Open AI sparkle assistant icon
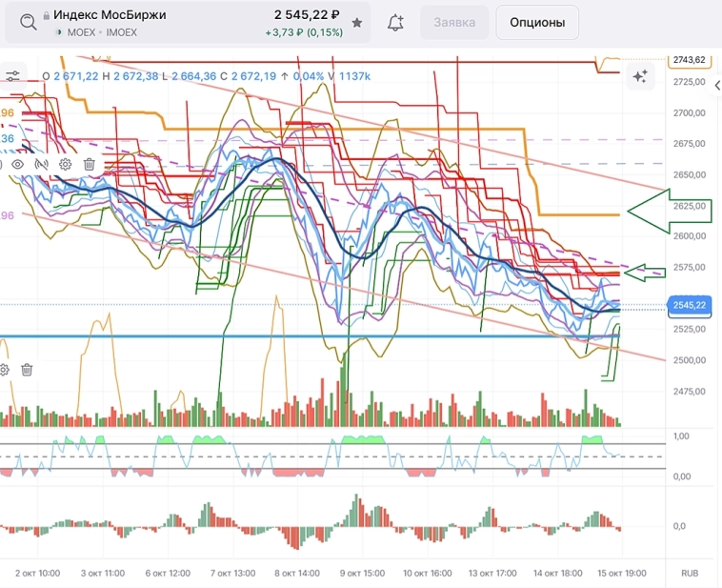This screenshot has width=722, height=588. click(640, 76)
